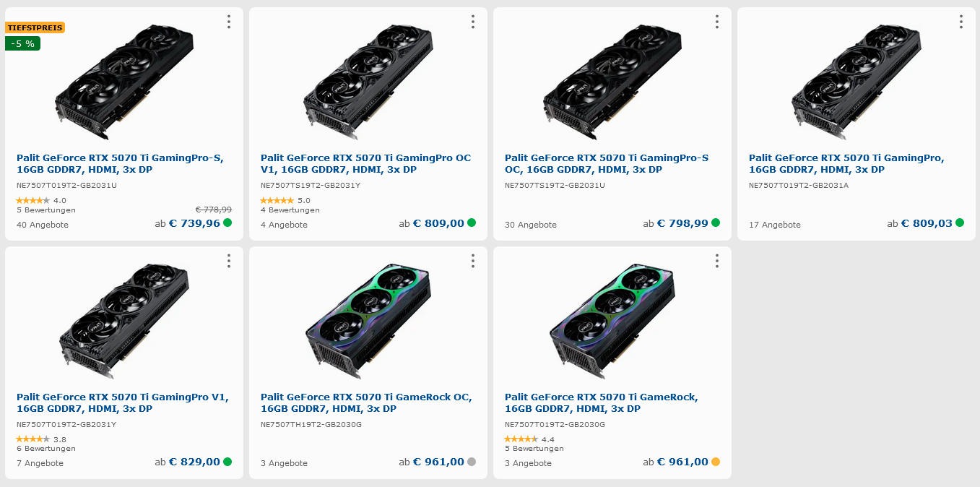Screen dimensions: 980x487
Task: Open options menu for GamingPro-S card
Action: (229, 22)
